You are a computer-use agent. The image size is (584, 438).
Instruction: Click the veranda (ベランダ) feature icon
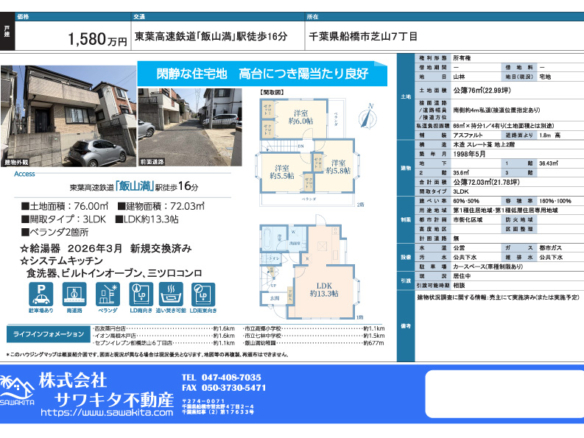[108, 297]
